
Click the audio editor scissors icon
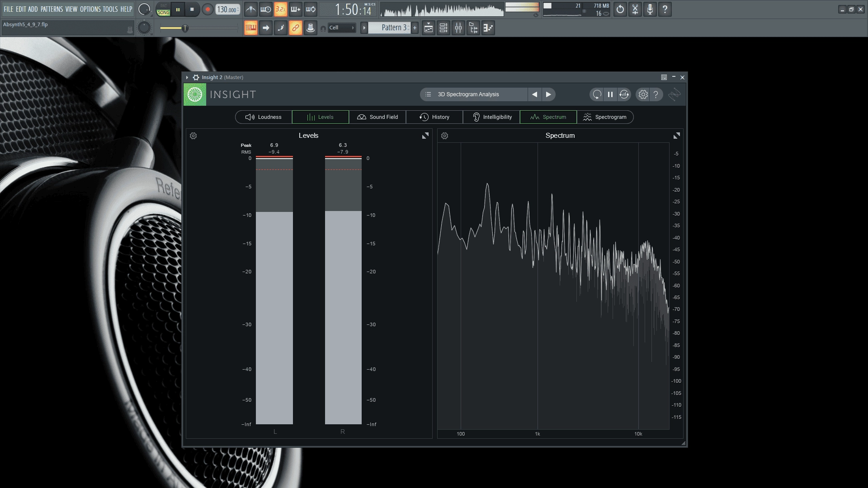click(635, 9)
